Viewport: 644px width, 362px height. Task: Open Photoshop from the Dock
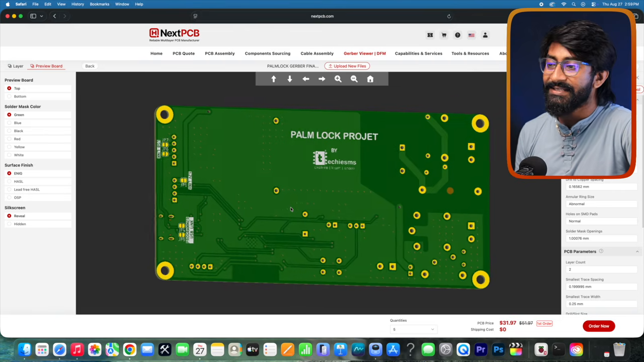498,349
